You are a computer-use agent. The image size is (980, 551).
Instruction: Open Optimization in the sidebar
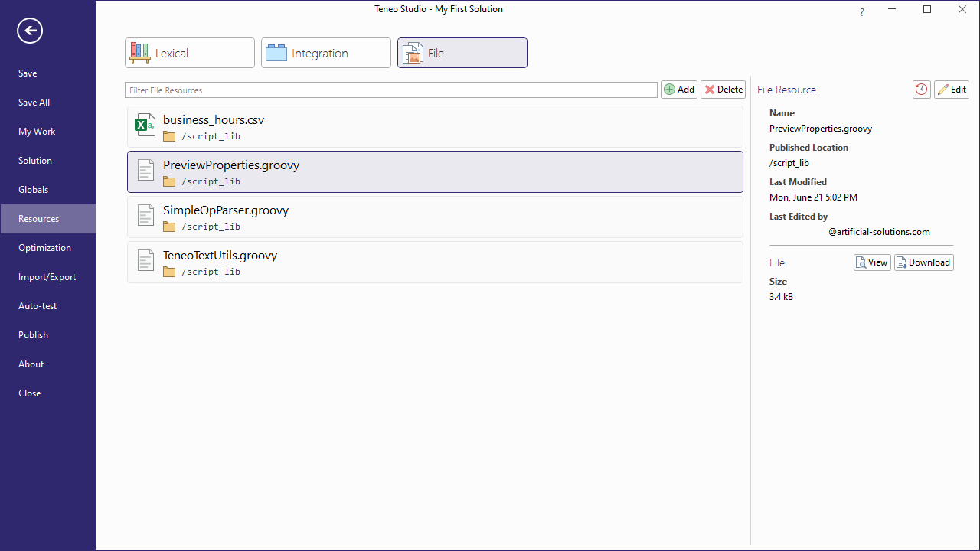[x=47, y=248]
